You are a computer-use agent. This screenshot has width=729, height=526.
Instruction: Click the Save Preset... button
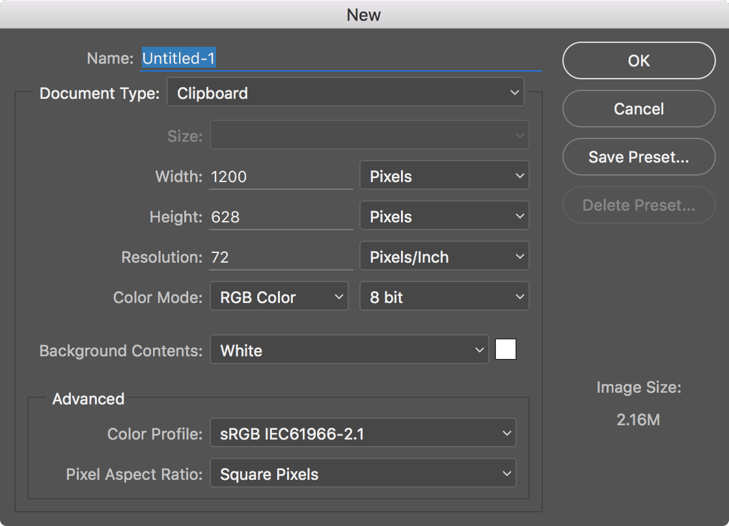(x=639, y=157)
